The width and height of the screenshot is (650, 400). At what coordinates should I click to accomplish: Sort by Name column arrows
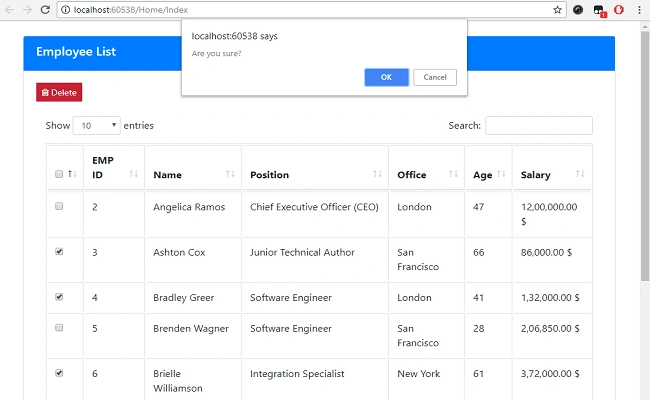[230, 174]
